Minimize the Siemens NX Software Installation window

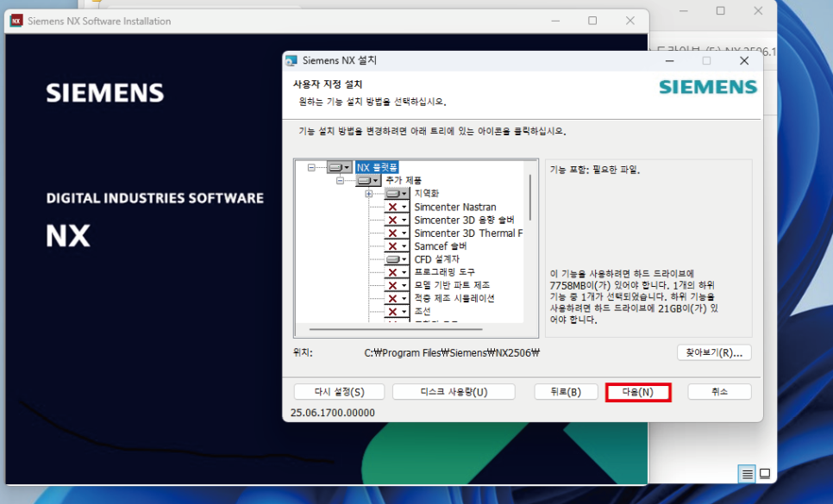pyautogui.click(x=555, y=21)
